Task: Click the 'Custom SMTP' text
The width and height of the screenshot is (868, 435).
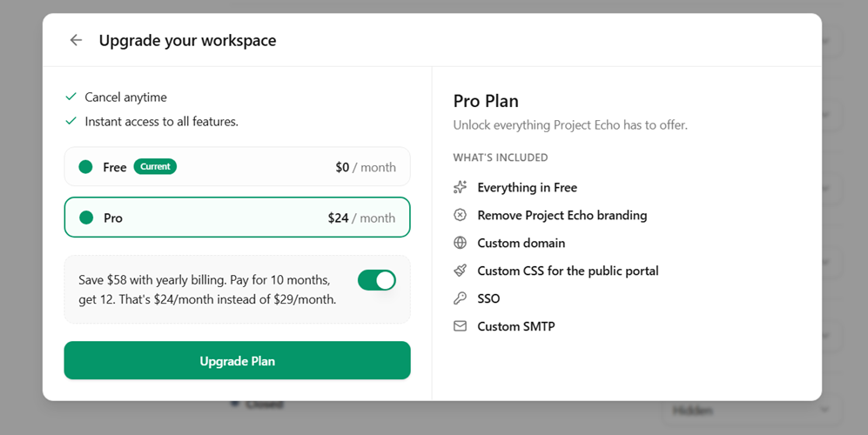Action: (x=516, y=326)
